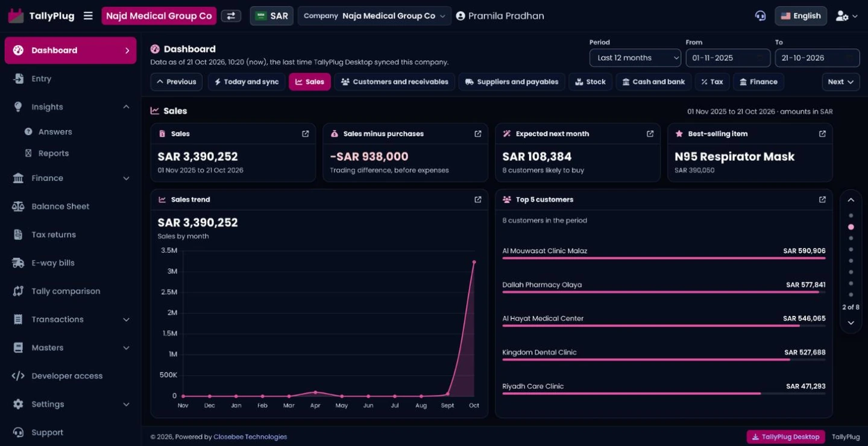Switch to Today and sync tab
This screenshot has width=868, height=446.
tap(247, 82)
